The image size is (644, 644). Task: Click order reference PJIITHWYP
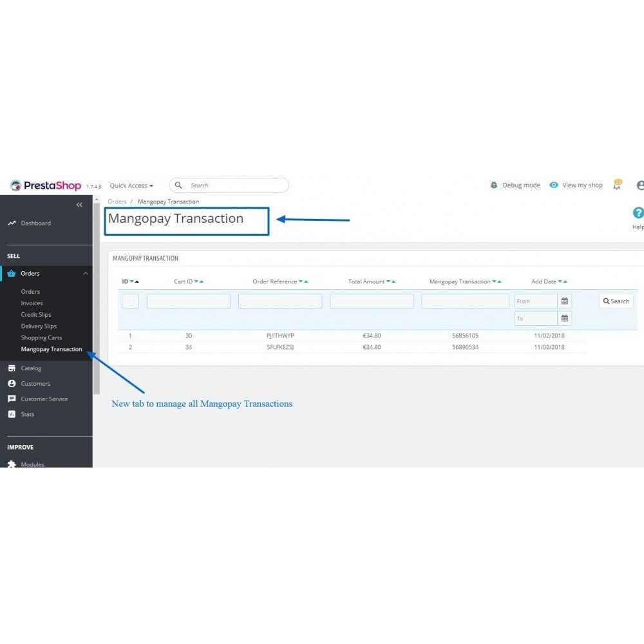(280, 336)
